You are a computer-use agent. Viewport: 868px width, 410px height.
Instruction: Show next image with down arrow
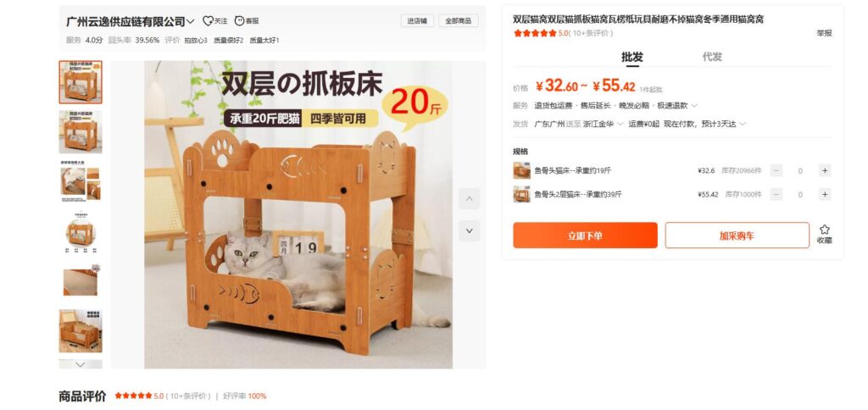coord(469,230)
